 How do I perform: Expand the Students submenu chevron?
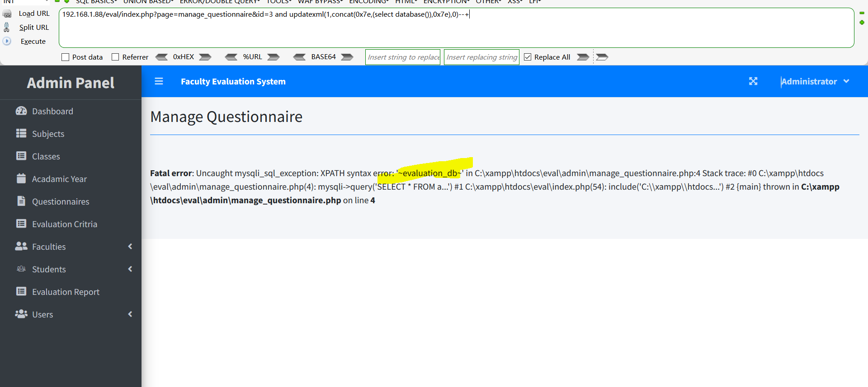(130, 269)
